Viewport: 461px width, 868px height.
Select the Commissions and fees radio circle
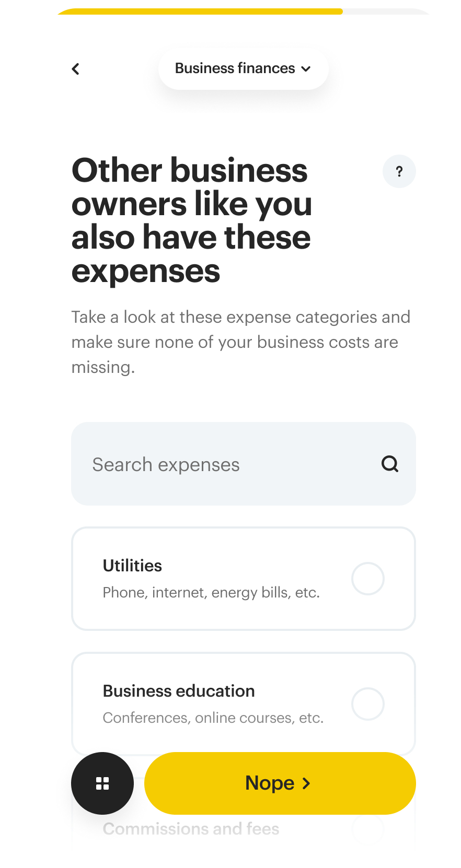tap(368, 829)
